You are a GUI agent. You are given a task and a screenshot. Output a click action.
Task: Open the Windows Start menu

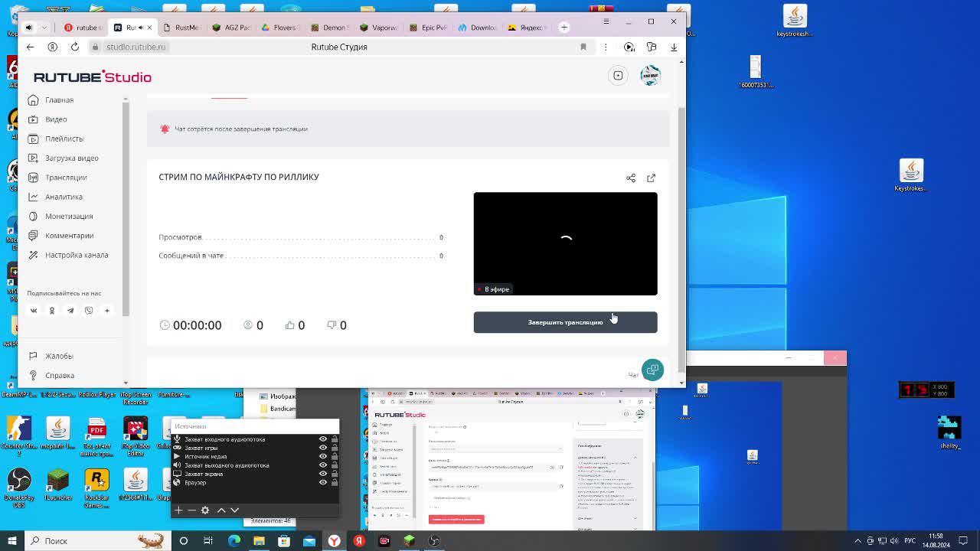[x=11, y=541]
